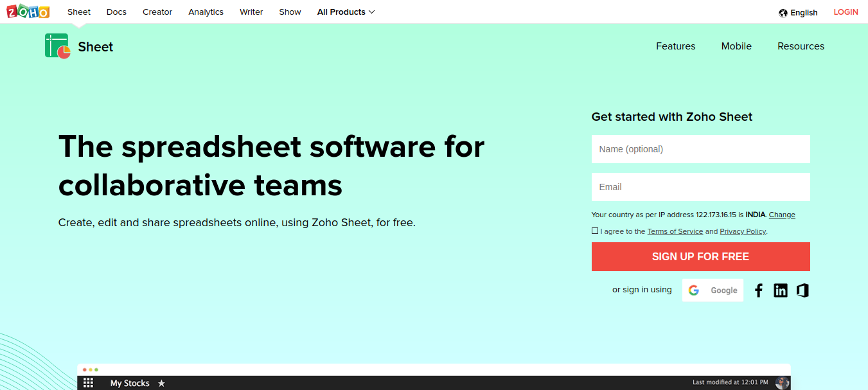868x390 pixels.
Task: Click the globe language icon
Action: 783,13
